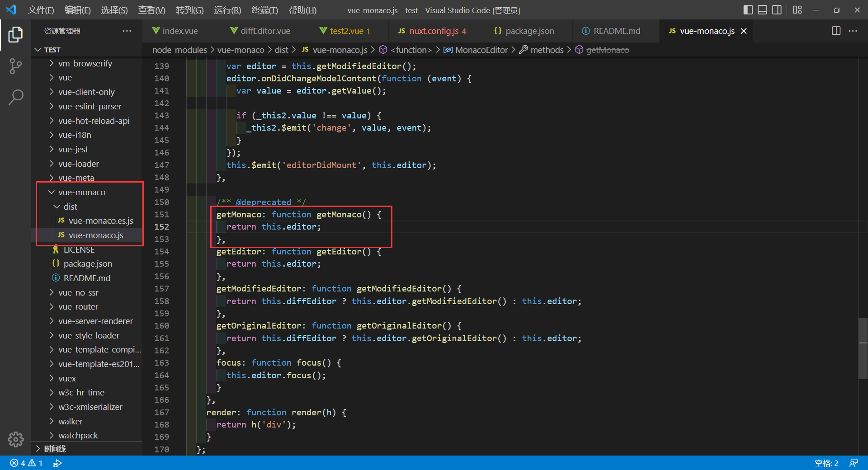Click JS icon beside vue-monaco.es.js

coord(61,221)
